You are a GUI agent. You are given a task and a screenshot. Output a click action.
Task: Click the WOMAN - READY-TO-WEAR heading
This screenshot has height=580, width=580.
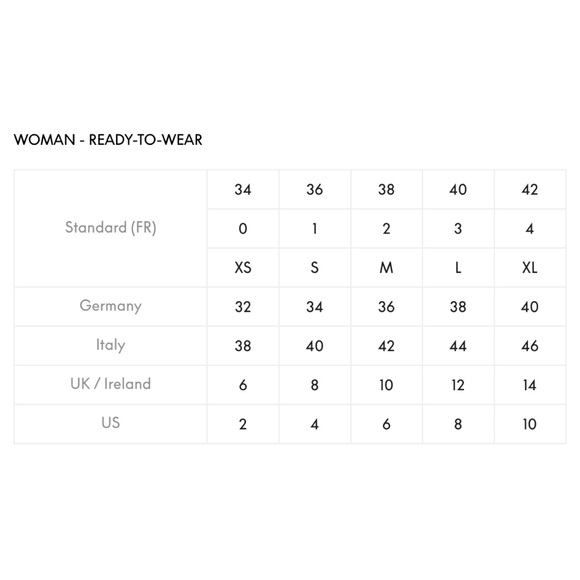click(108, 140)
